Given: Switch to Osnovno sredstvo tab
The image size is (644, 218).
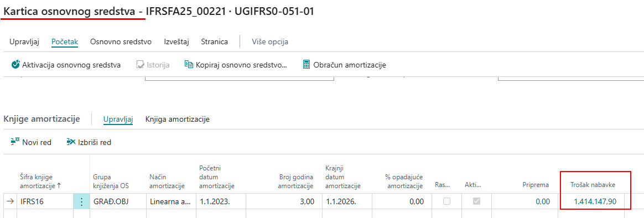Looking at the screenshot, I should [121, 41].
